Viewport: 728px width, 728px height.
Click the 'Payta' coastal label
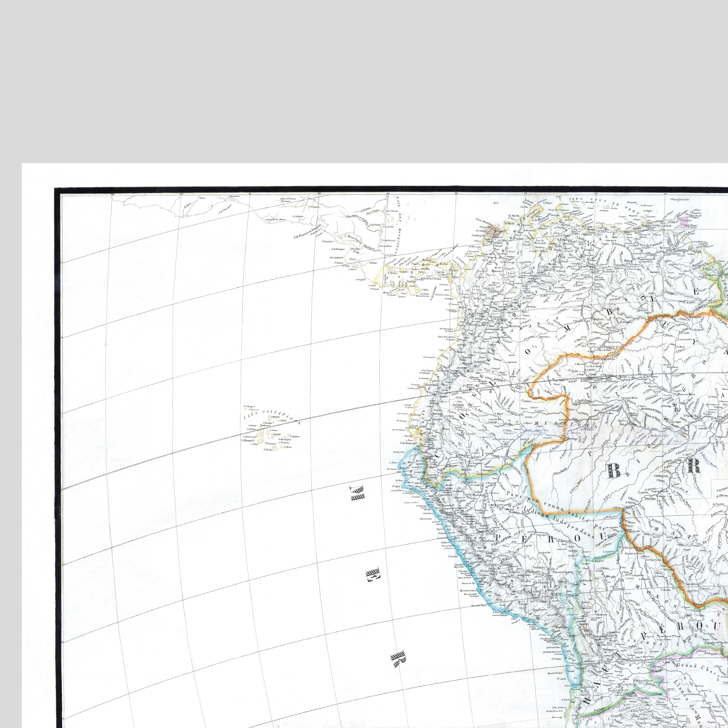click(409, 475)
